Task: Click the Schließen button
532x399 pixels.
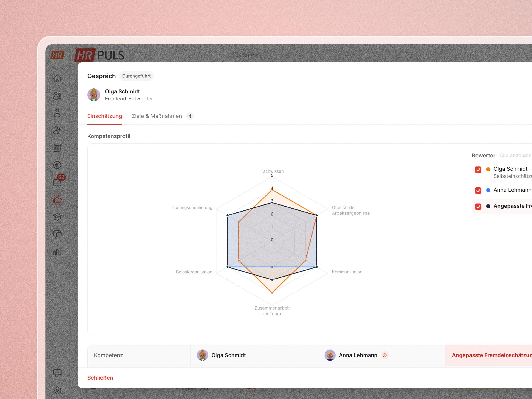Action: [100, 378]
